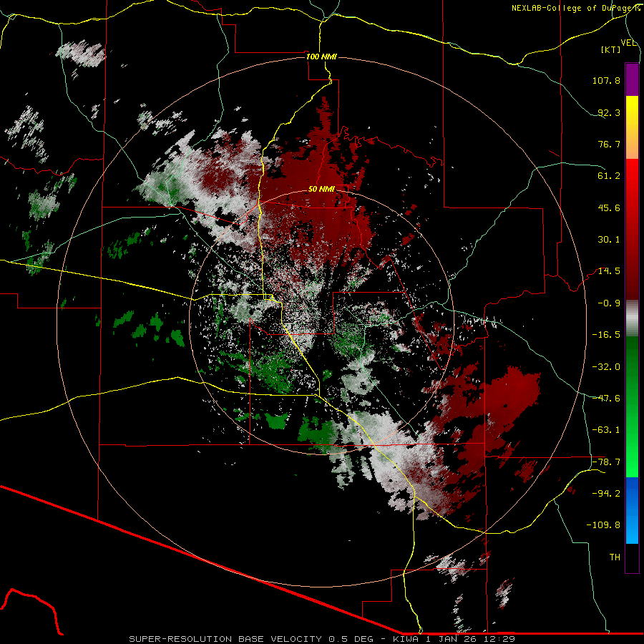644x644 pixels.
Task: Click the 107.8 legend value
Action: tap(606, 80)
